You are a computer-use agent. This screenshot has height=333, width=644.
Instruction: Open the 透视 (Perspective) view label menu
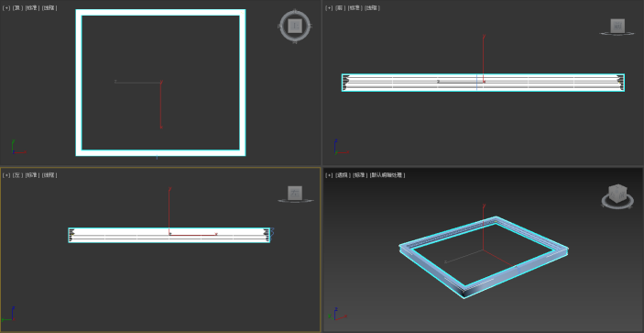pos(343,175)
